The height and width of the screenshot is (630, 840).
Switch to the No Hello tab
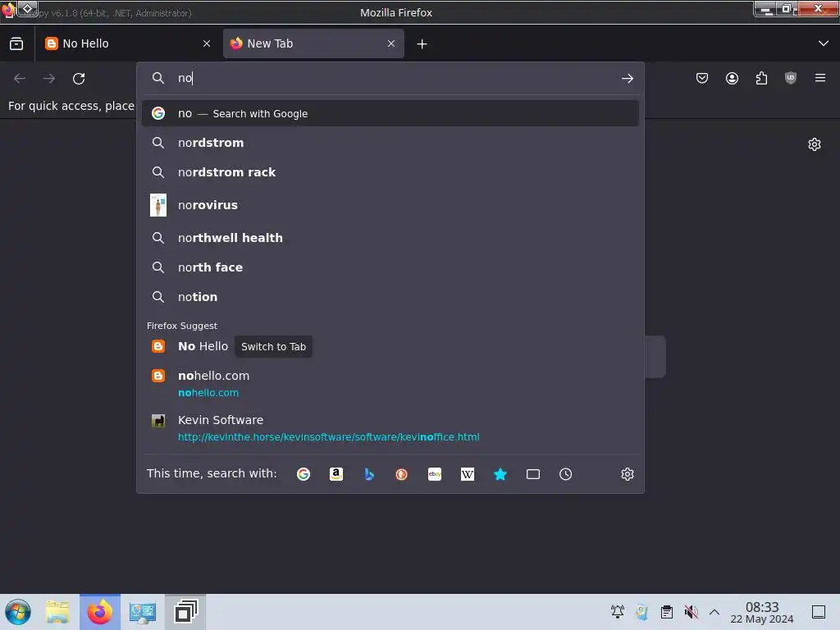(127, 43)
